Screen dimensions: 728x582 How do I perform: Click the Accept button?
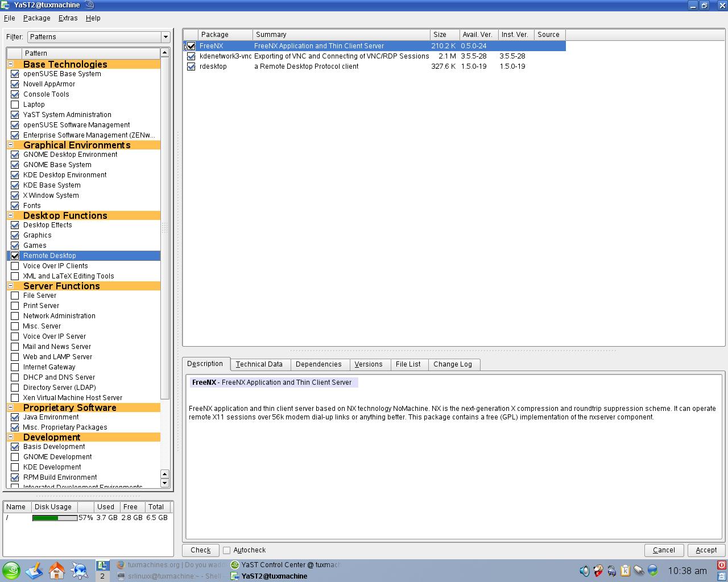(x=706, y=550)
